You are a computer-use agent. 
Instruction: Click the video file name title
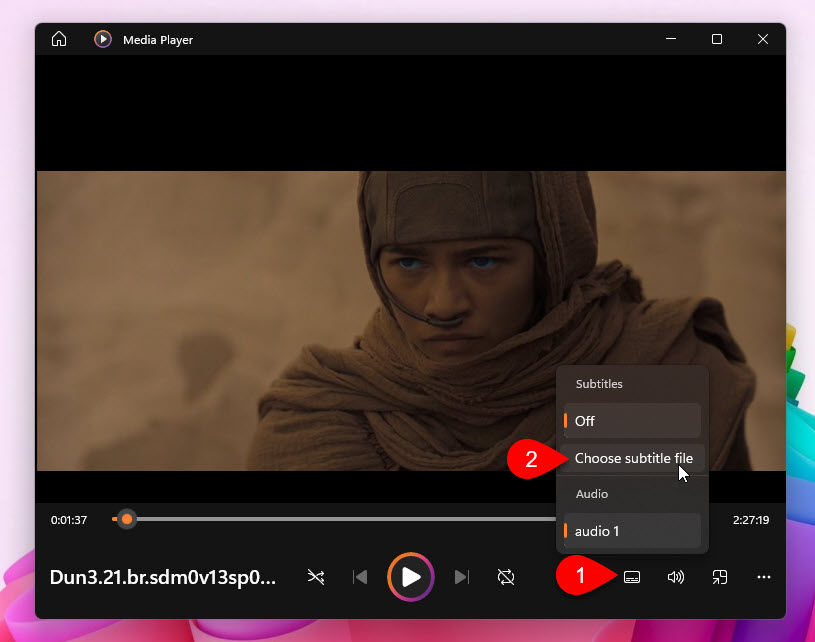(163, 577)
